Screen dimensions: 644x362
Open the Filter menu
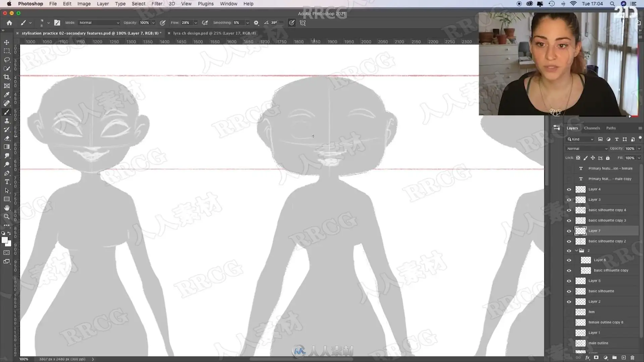pyautogui.click(x=157, y=4)
